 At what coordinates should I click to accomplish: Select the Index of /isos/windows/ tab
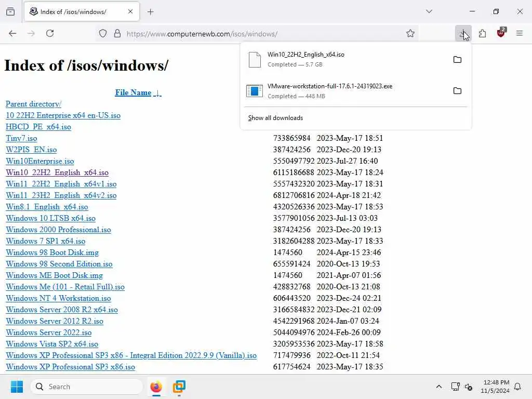[82, 12]
